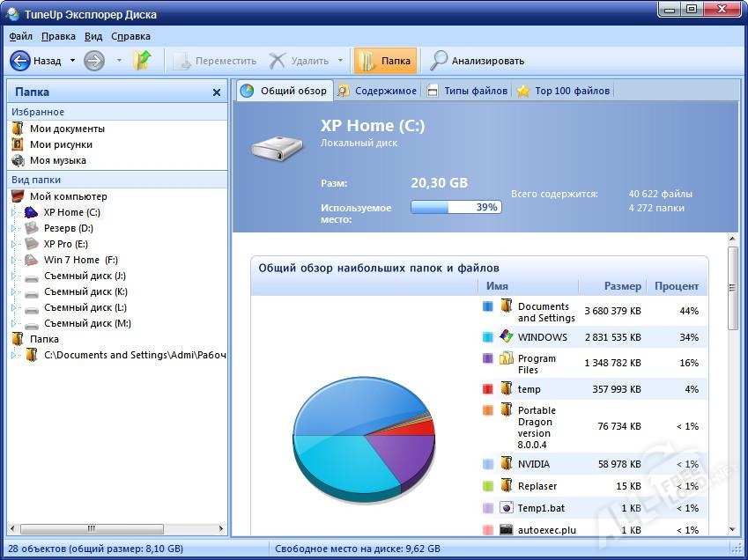748x560 pixels.
Task: Select Win 7 Home (F:) drive
Action: tap(80, 260)
